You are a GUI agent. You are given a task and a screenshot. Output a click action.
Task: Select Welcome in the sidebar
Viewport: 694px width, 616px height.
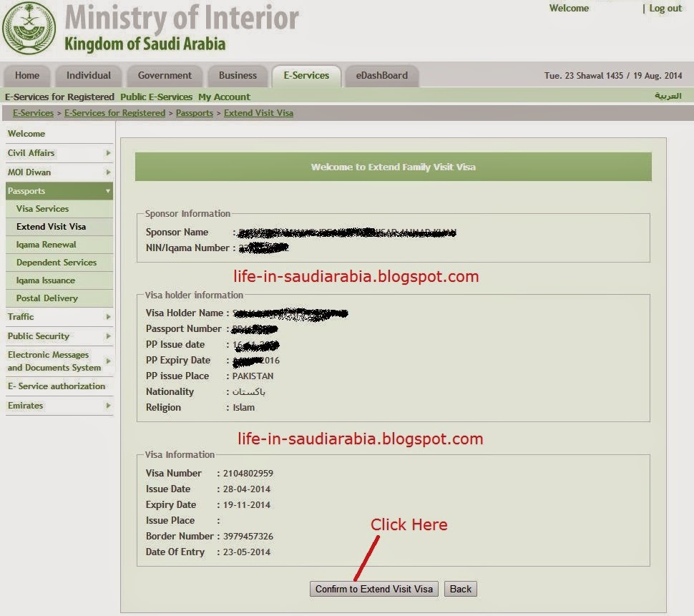click(26, 134)
